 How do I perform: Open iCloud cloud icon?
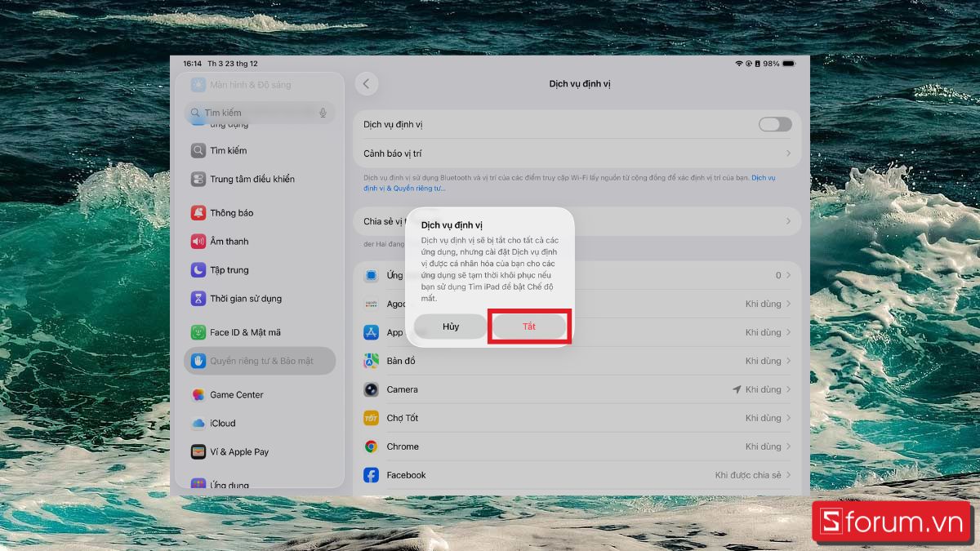pos(198,424)
